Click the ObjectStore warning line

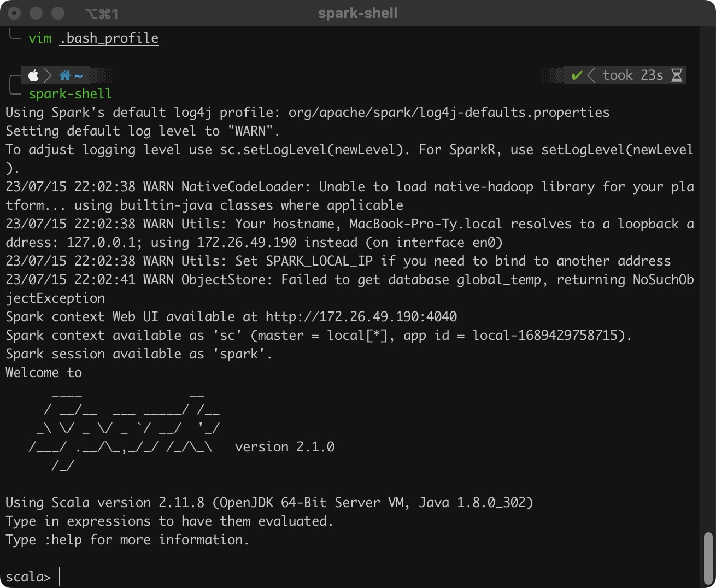[350, 289]
